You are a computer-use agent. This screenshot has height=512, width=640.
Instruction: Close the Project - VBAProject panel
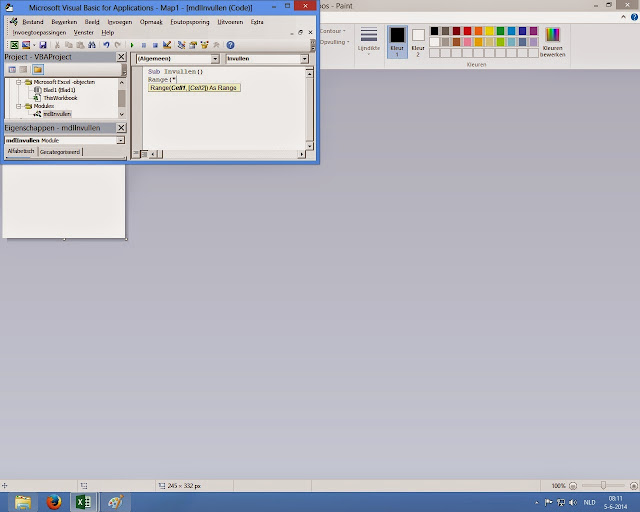pos(121,57)
